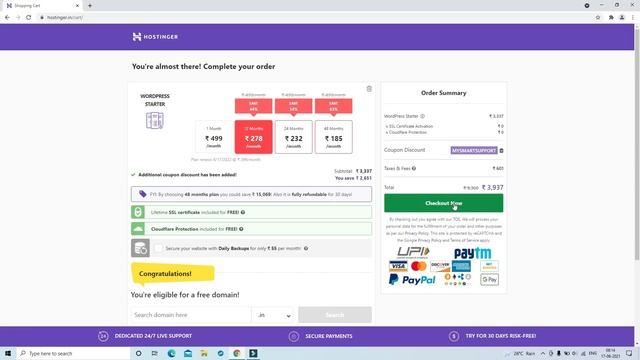
Task: Open info icon beside Daily Backups offer
Action: coord(306,248)
